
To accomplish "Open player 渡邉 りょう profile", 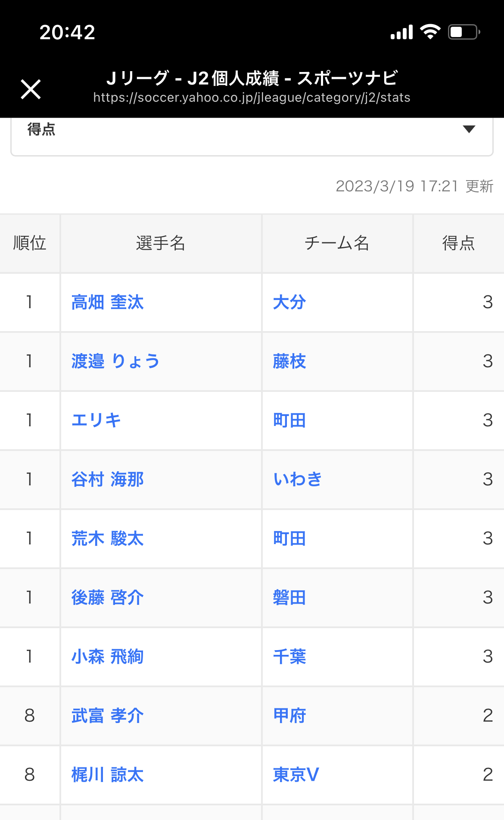I will (x=115, y=361).
